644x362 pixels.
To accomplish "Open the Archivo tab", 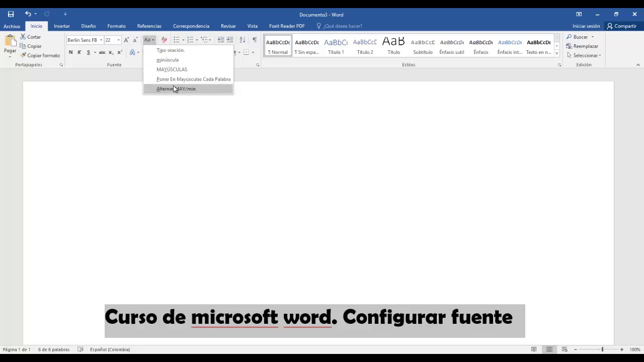I will 12,26.
